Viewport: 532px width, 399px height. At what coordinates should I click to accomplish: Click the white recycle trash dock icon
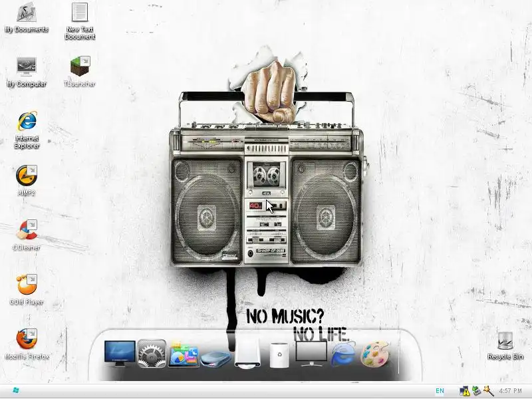point(279,355)
